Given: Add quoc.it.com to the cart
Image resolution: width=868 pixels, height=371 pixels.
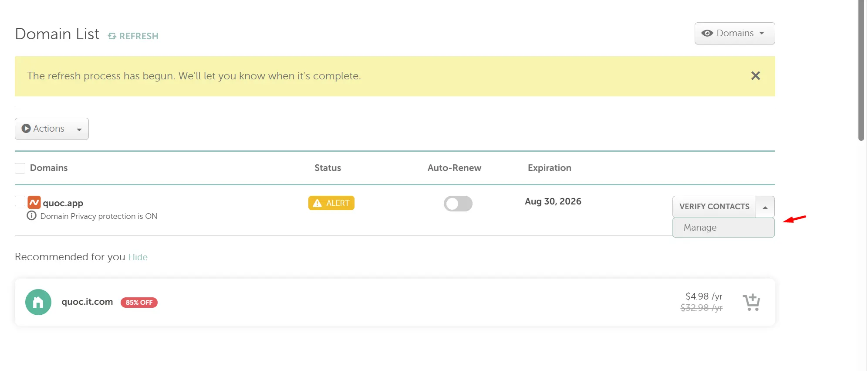Looking at the screenshot, I should [751, 302].
